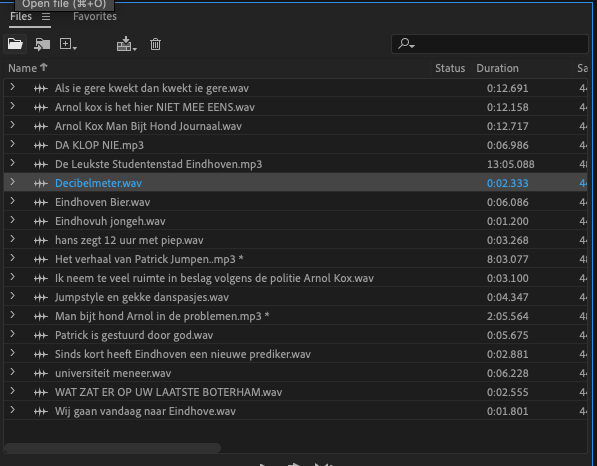Click the trash Close Files icon
This screenshot has height=466, width=597.
pyautogui.click(x=155, y=44)
